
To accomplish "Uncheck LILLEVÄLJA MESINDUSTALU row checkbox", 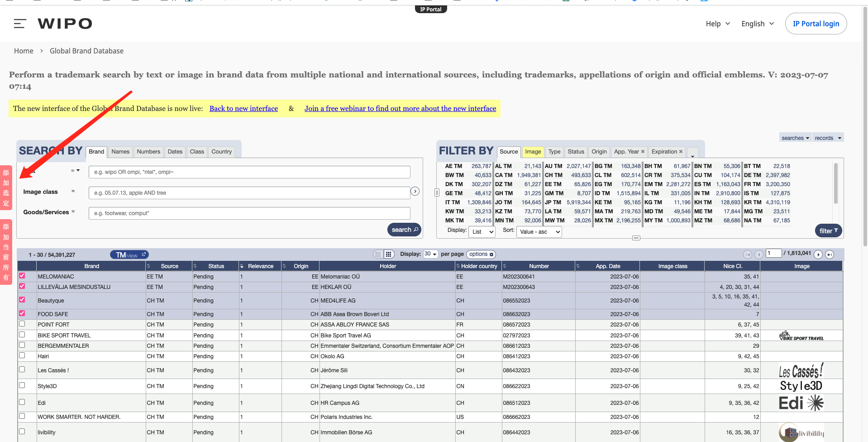I will (22, 286).
